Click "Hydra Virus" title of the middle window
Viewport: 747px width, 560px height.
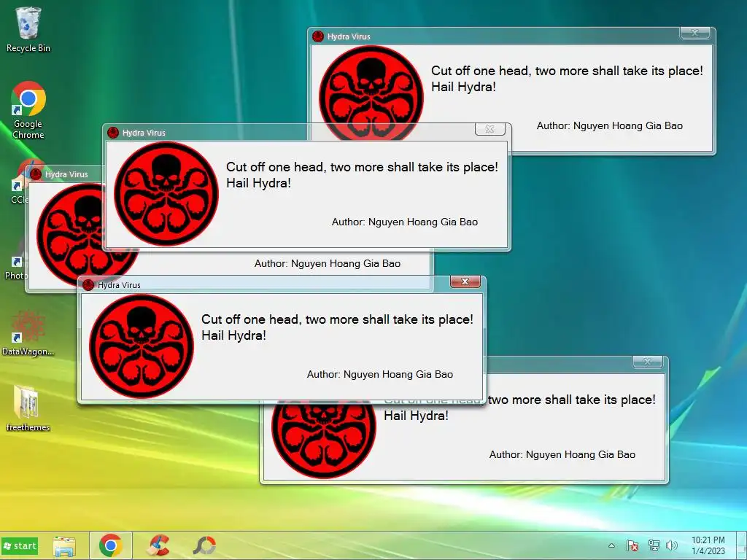pos(144,133)
